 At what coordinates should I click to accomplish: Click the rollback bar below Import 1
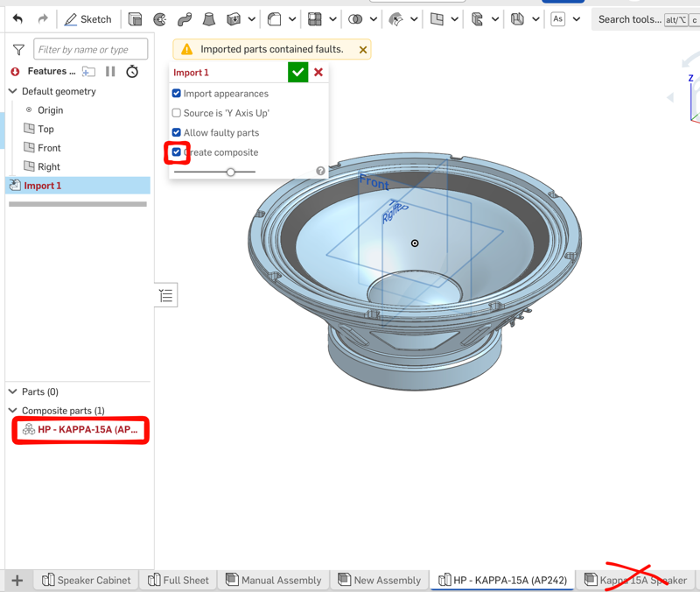click(78, 204)
